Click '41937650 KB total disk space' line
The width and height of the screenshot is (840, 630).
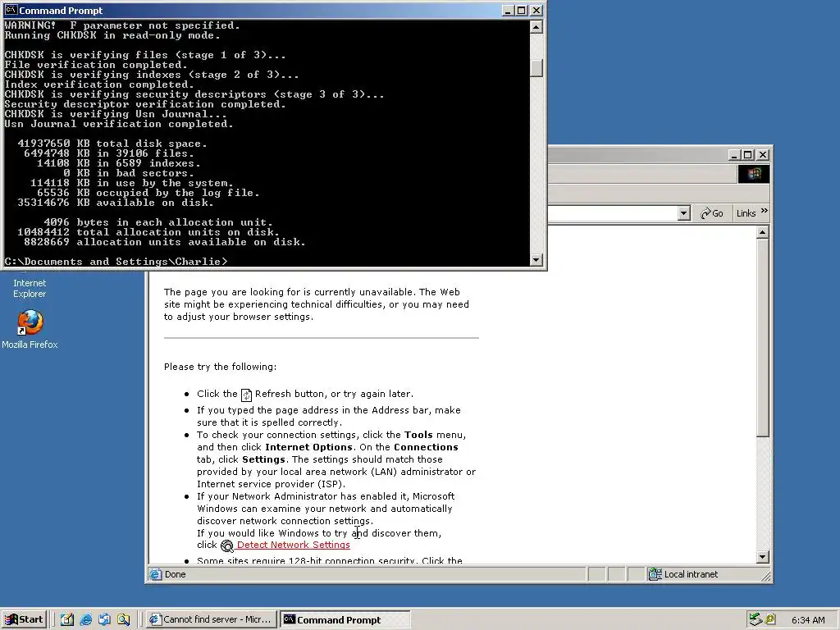(112, 144)
